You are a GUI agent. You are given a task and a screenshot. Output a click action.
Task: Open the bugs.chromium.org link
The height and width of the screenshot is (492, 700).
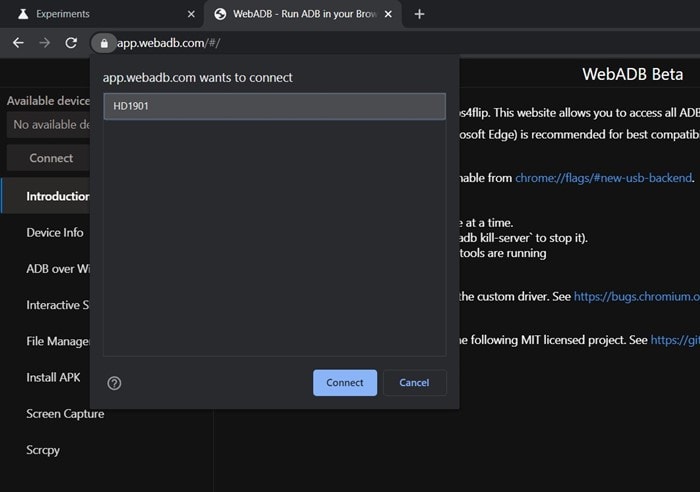637,296
